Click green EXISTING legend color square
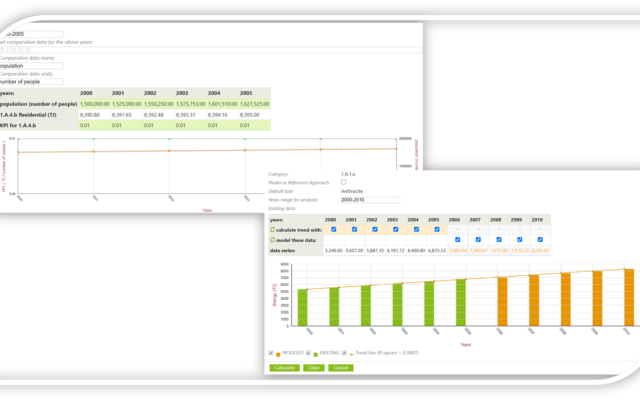Viewport: 640px width, 400px height. pyautogui.click(x=316, y=355)
